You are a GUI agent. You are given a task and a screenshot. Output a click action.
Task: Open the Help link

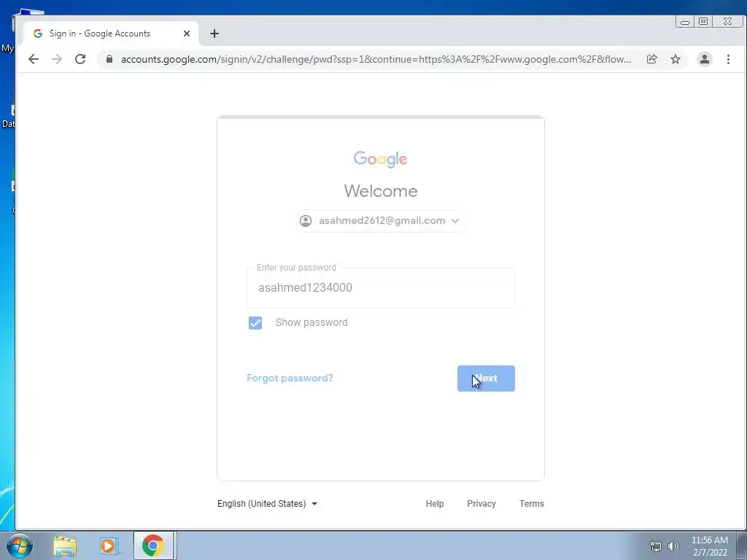click(435, 504)
